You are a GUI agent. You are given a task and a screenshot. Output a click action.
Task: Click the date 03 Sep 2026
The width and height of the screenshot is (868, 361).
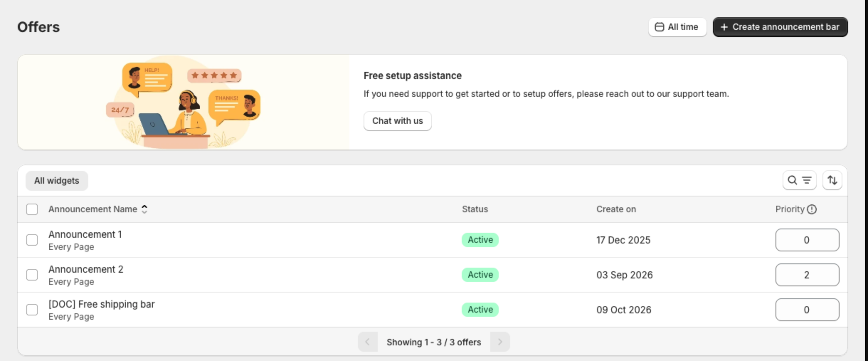(625, 275)
